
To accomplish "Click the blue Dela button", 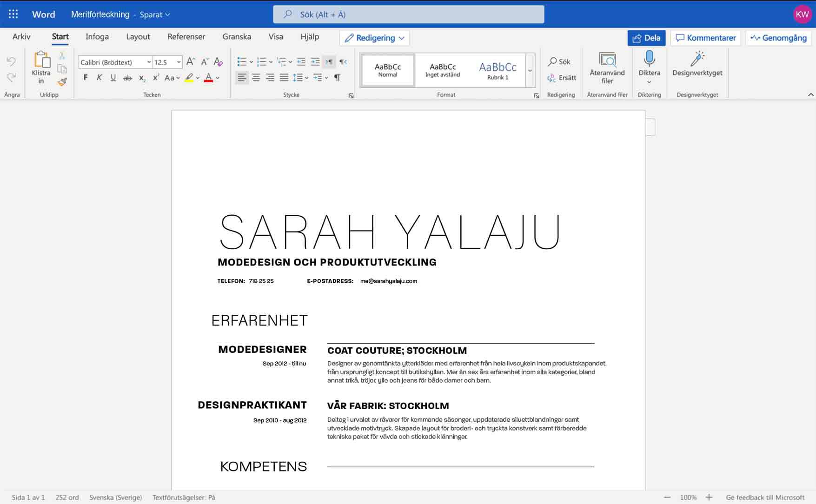I will (646, 38).
